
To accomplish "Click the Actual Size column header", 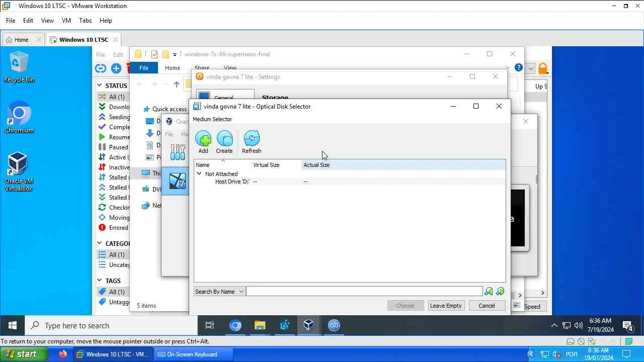I will coord(403,165).
